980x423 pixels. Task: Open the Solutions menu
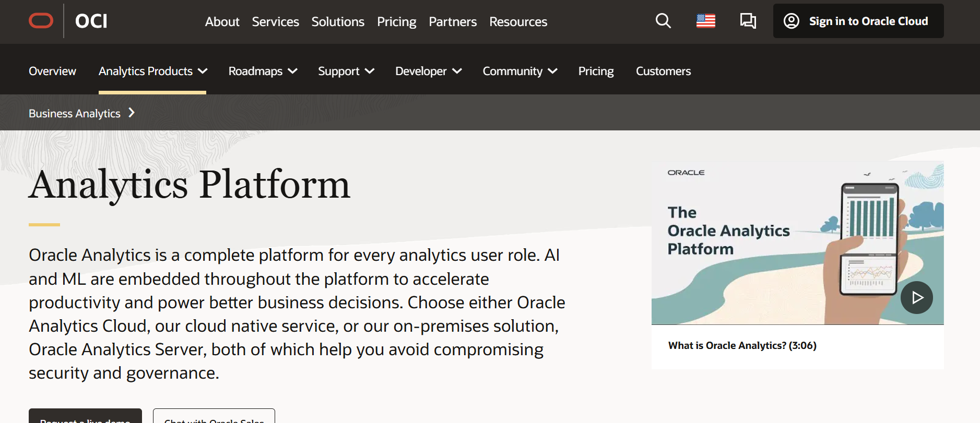[x=338, y=22]
